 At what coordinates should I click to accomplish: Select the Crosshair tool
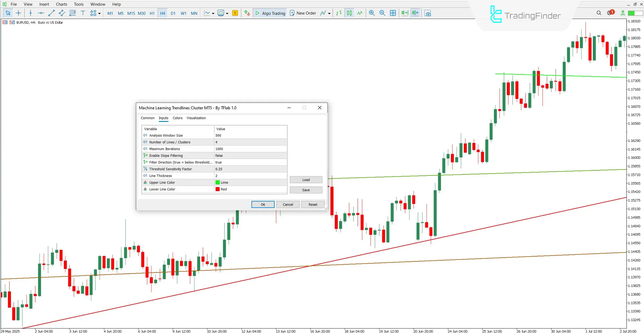pos(18,13)
